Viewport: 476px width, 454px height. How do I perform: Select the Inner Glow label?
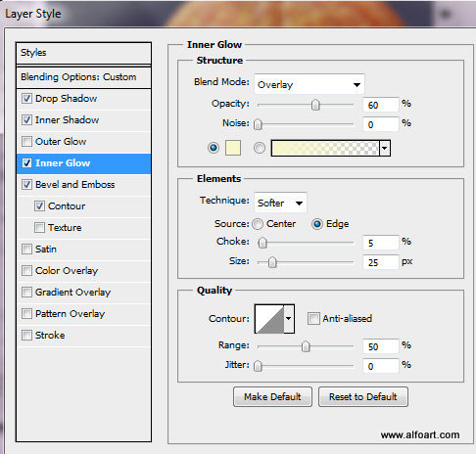tap(63, 163)
